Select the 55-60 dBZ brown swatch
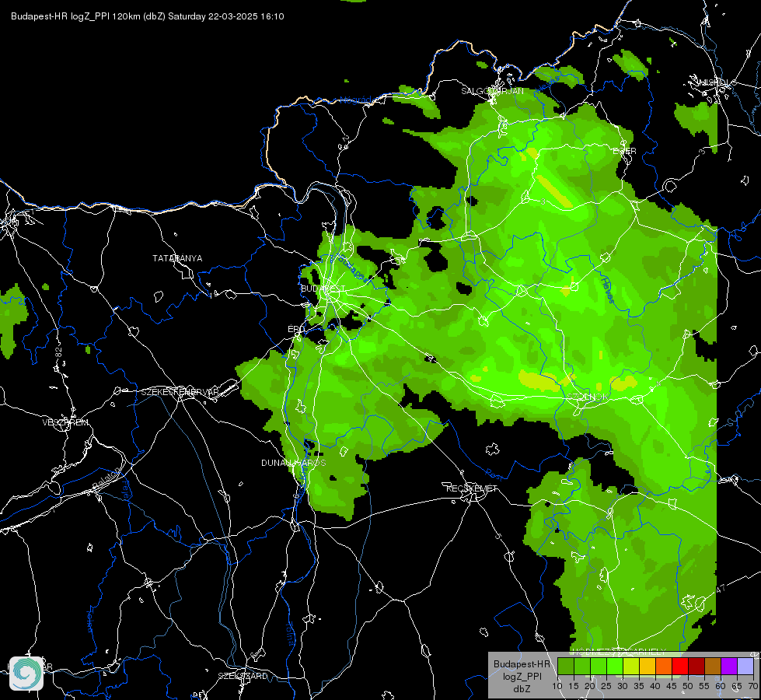The width and height of the screenshot is (761, 700). (713, 666)
